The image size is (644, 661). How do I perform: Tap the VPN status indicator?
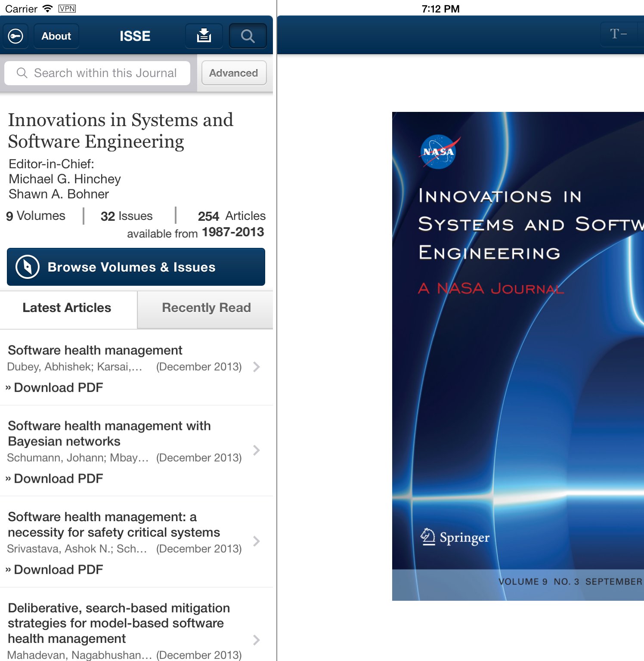(67, 8)
